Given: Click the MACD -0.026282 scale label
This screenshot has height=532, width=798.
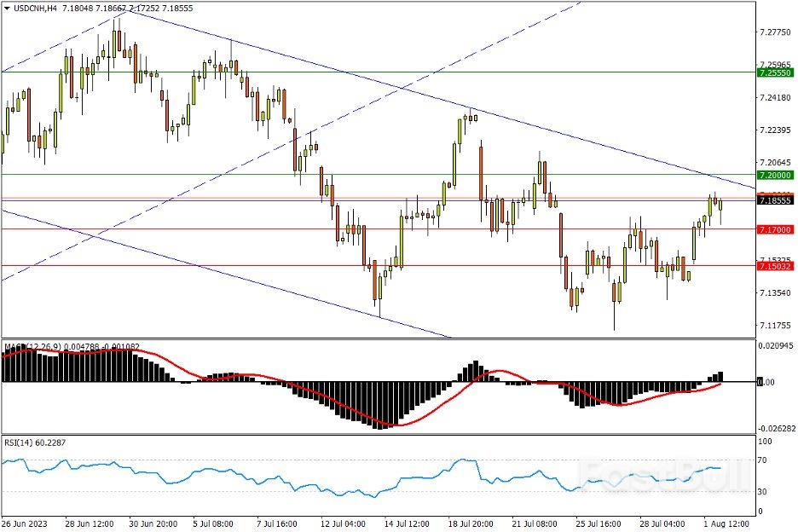Looking at the screenshot, I should (777, 429).
